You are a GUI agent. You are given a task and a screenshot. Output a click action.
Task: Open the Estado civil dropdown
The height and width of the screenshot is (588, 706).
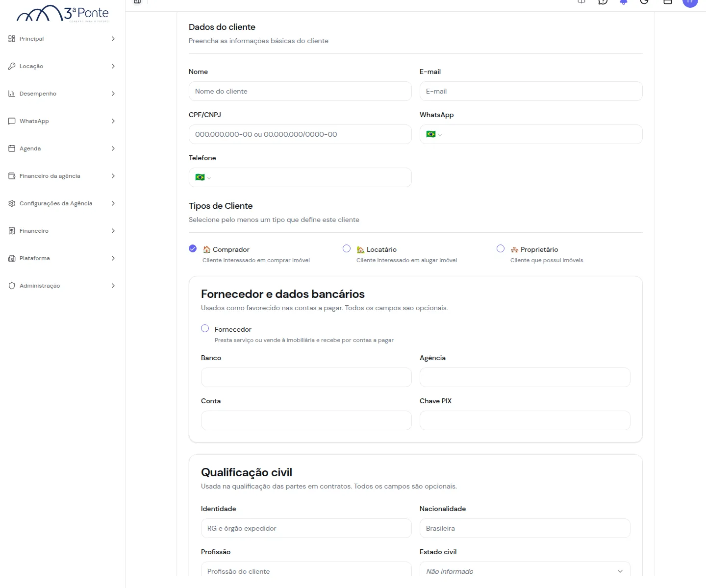tap(525, 571)
